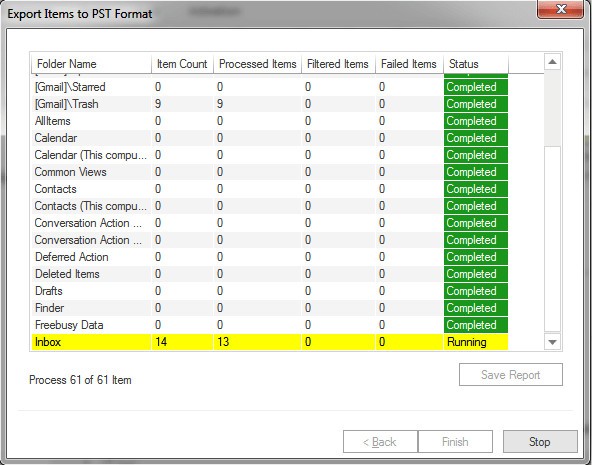592x465 pixels.
Task: Click the Failed Items column header
Action: [409, 64]
